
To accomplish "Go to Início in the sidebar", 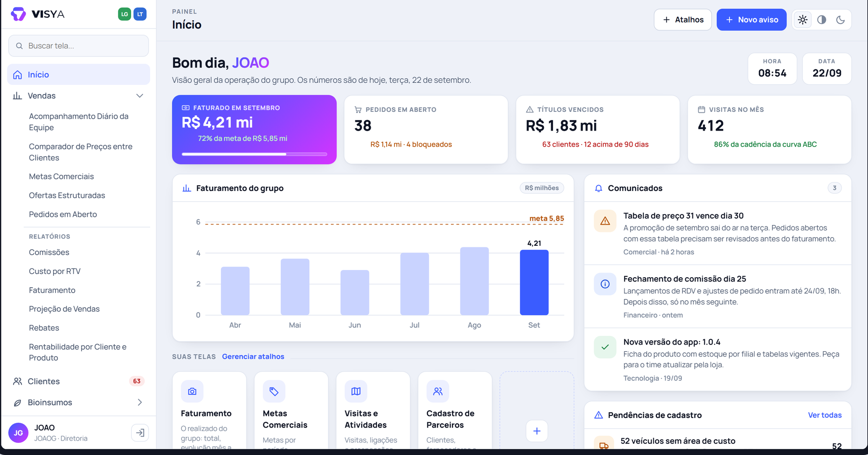I will 79,75.
